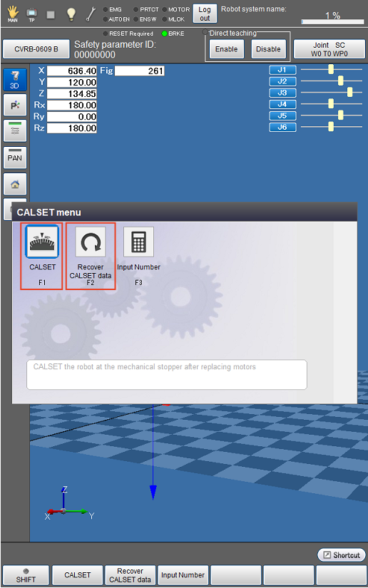
Task: Expand the Shortcut panel
Action: tap(342, 555)
